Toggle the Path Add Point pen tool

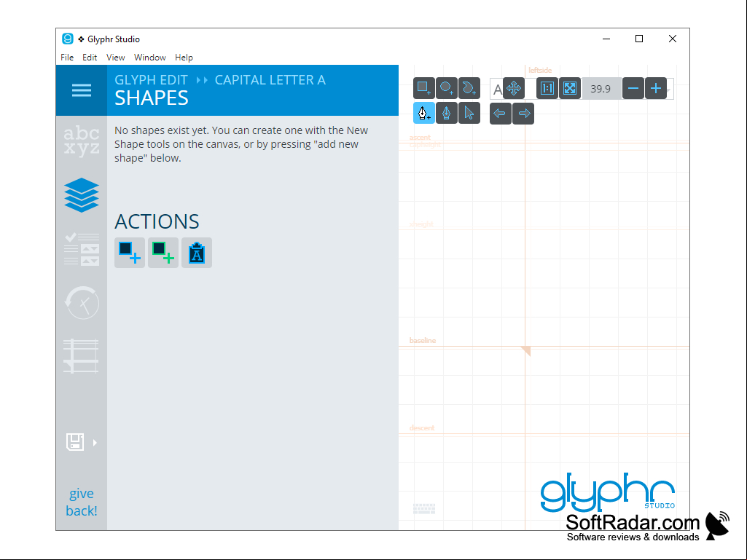point(423,114)
